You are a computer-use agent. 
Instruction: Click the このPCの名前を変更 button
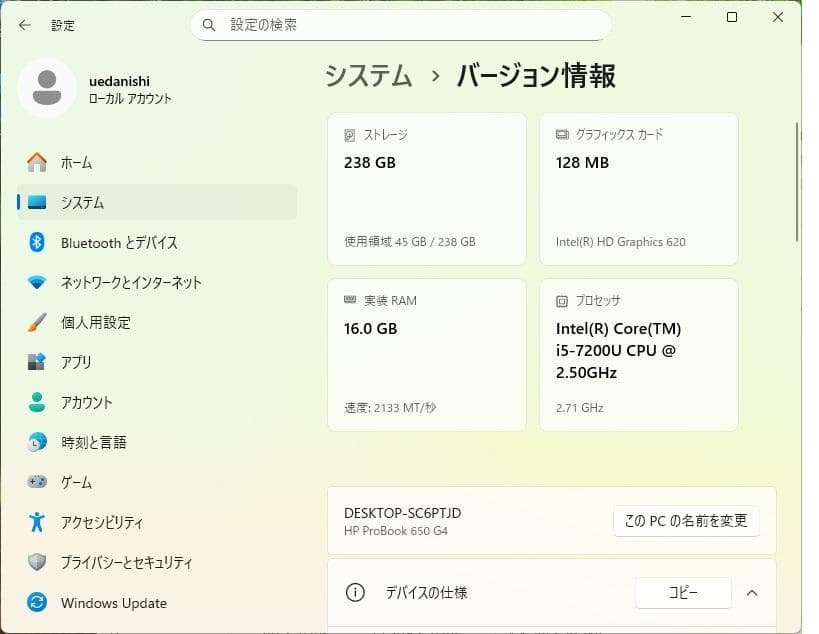(686, 520)
